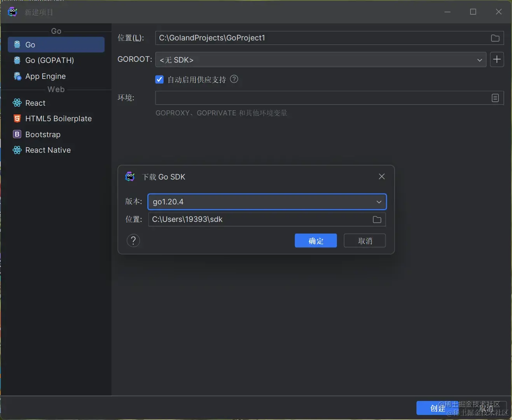Open the environment variables editor icon
The width and height of the screenshot is (512, 420).
click(495, 98)
